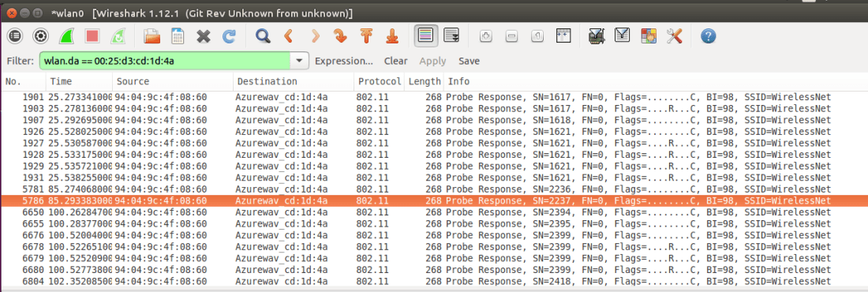This screenshot has height=292, width=868.
Task: Select packet number 1907
Action: coord(434,120)
